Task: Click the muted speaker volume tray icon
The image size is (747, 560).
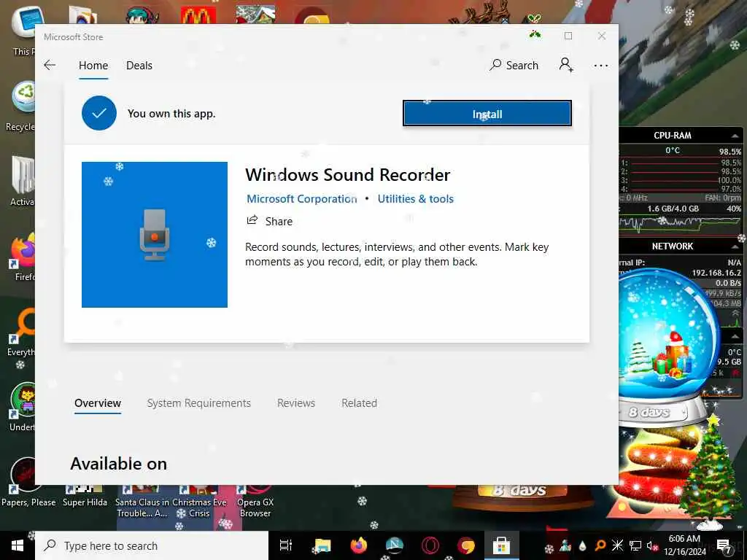Action: click(x=651, y=545)
